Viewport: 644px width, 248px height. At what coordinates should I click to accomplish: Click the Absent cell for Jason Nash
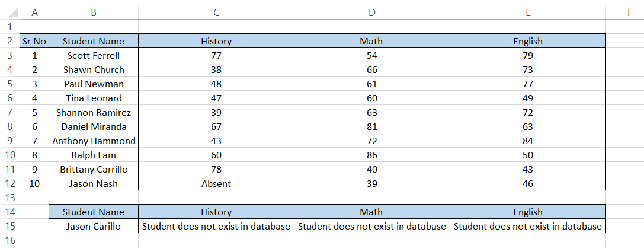coord(216,183)
